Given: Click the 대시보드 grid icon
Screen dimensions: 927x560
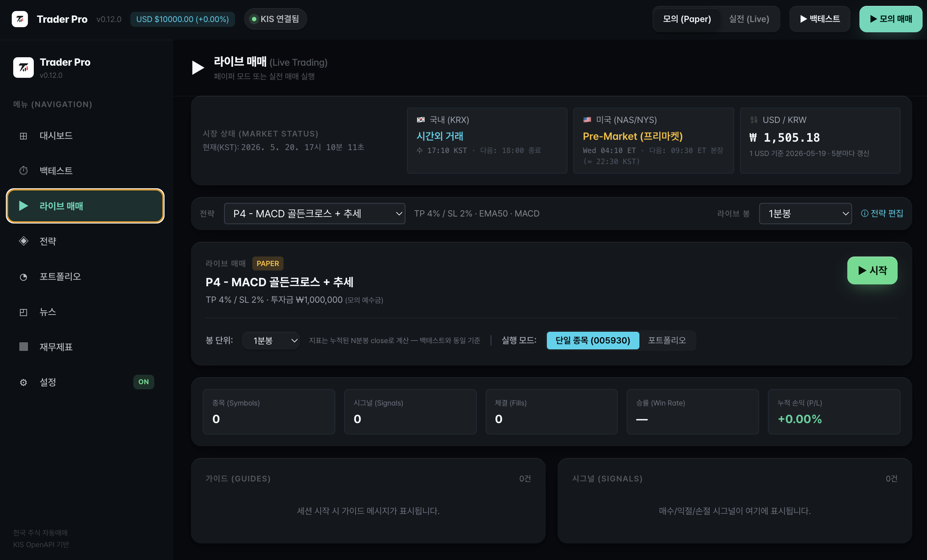Looking at the screenshot, I should pos(24,136).
